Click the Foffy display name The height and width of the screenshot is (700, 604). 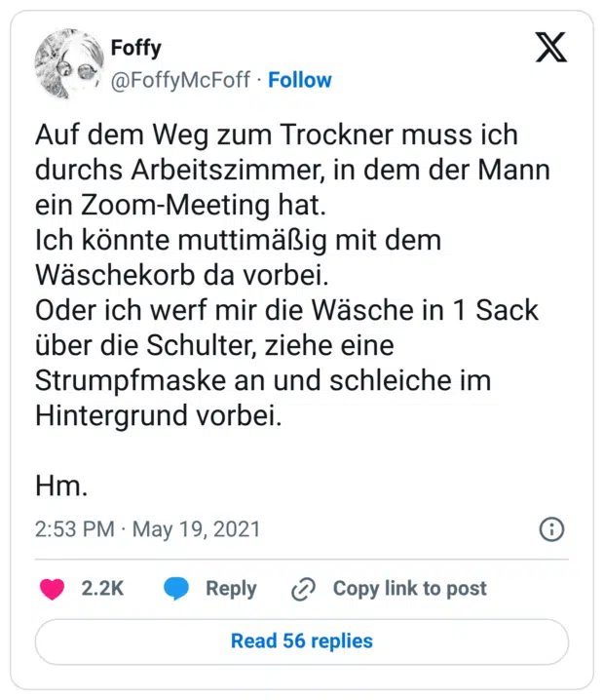(x=136, y=47)
